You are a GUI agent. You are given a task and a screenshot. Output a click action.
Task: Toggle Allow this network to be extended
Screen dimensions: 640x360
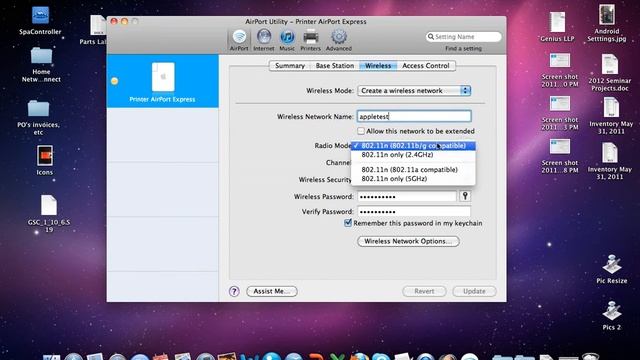[x=361, y=131]
